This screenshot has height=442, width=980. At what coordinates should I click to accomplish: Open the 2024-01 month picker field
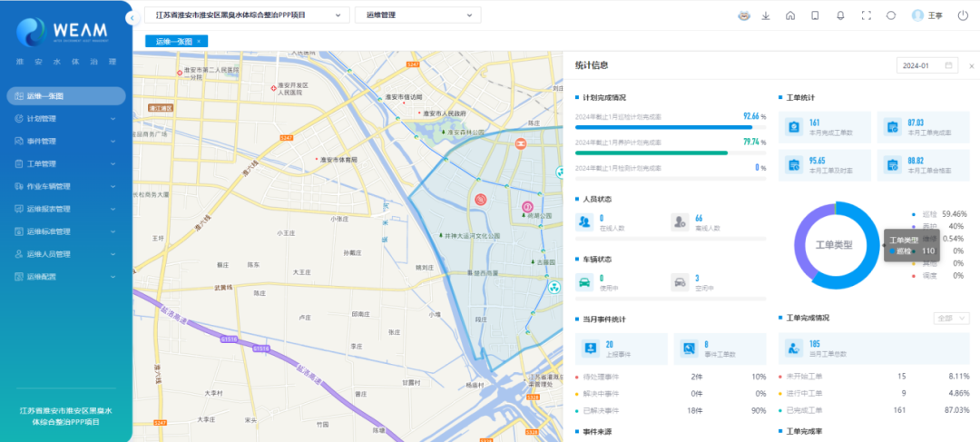click(926, 65)
